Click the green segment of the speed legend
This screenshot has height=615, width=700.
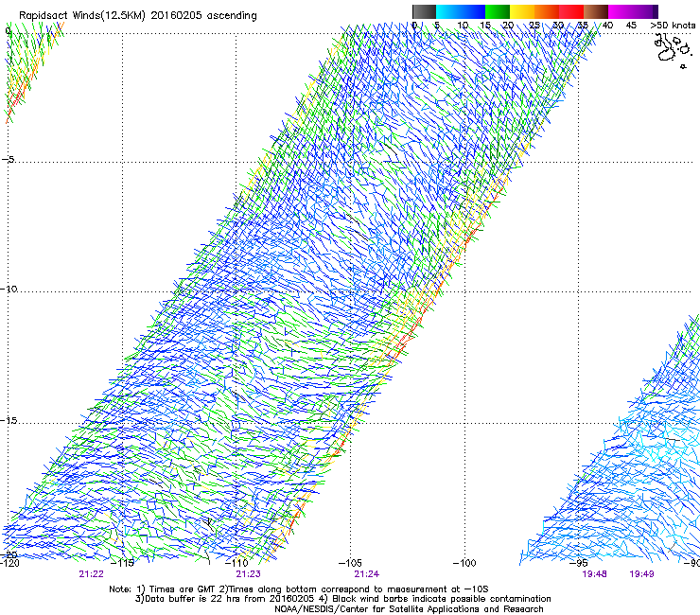coord(498,11)
